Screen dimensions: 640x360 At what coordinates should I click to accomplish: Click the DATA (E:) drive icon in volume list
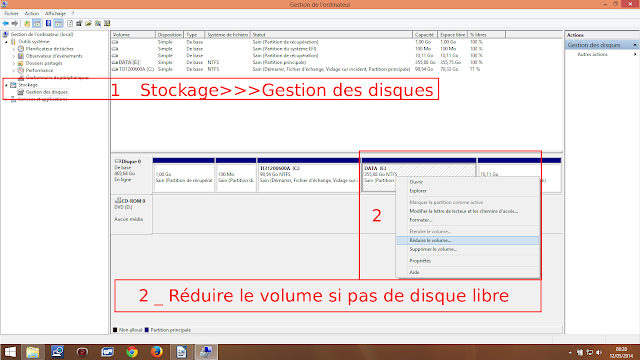tap(115, 62)
